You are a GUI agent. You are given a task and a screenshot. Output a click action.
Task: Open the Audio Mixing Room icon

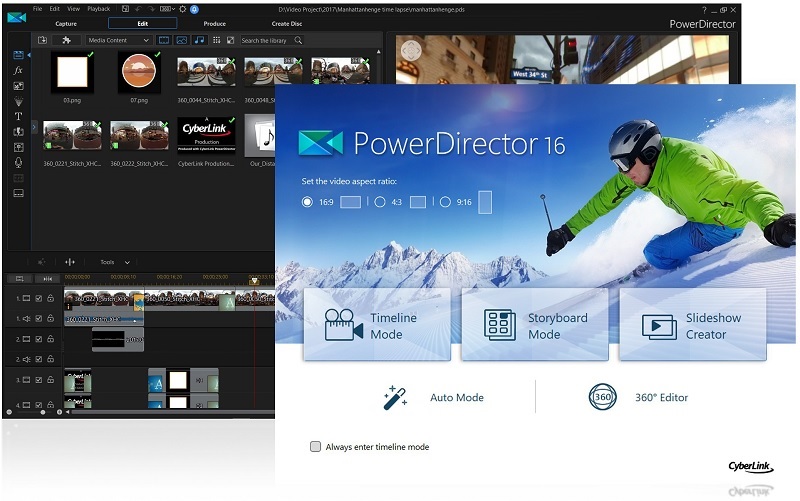18,147
